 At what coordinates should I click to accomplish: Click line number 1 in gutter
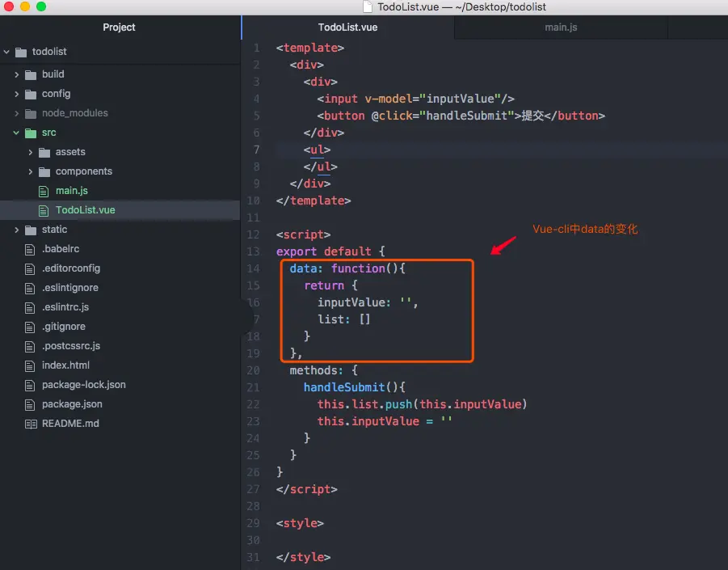pyautogui.click(x=256, y=48)
